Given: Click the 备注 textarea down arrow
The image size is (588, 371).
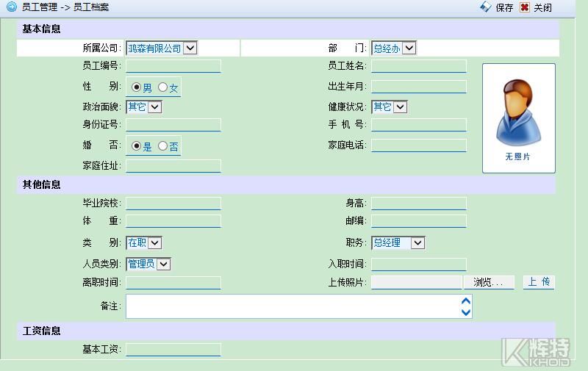Looking at the screenshot, I should [465, 312].
